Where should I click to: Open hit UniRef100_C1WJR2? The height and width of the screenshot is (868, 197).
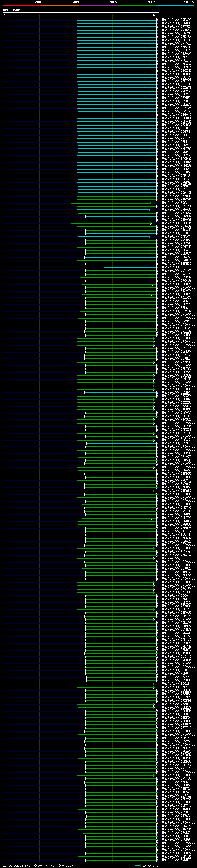click(176, 826)
